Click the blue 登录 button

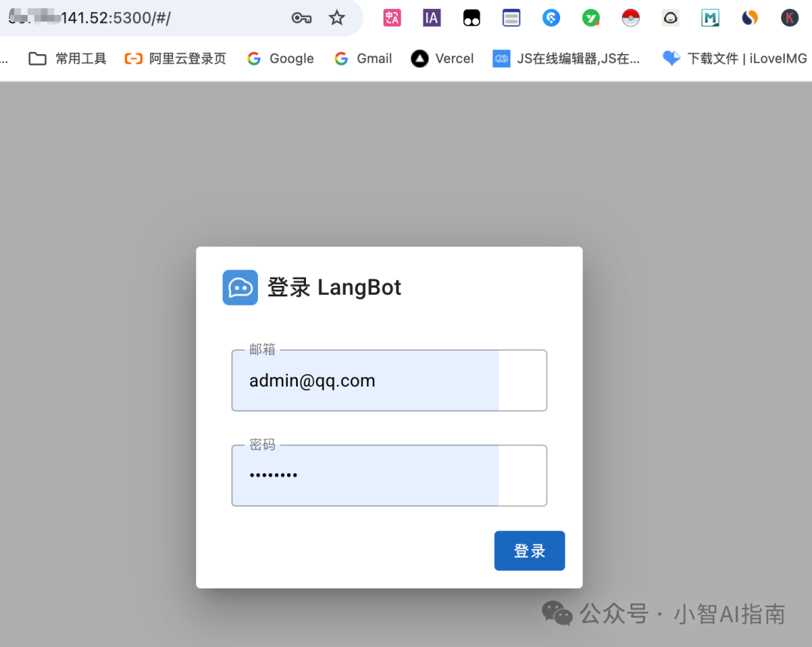click(529, 551)
